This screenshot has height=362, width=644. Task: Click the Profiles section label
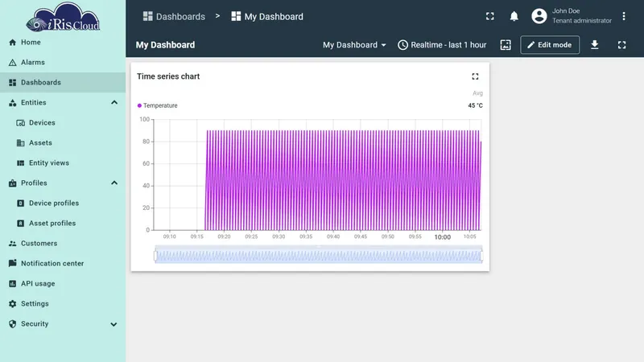[34, 183]
